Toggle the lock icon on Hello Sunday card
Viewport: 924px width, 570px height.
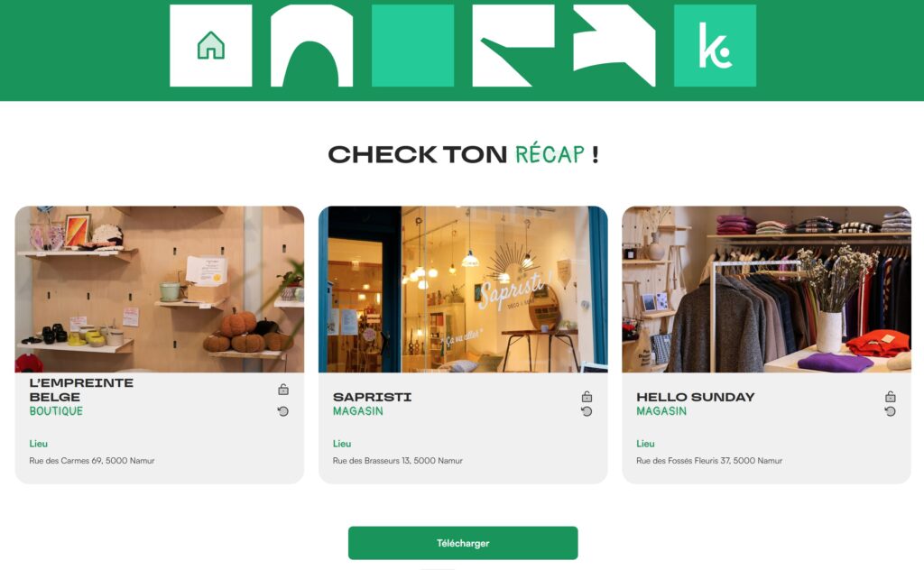[x=891, y=397]
